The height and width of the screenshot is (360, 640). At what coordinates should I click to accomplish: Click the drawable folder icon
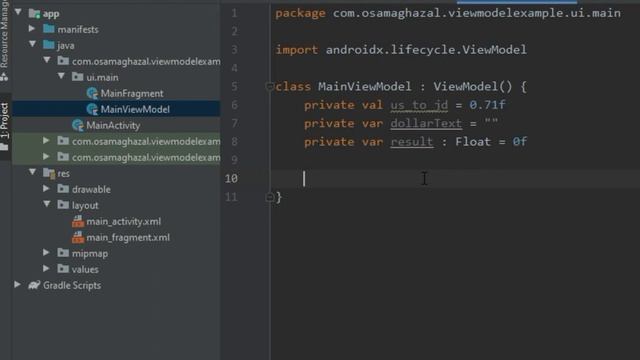pyautogui.click(x=63, y=189)
